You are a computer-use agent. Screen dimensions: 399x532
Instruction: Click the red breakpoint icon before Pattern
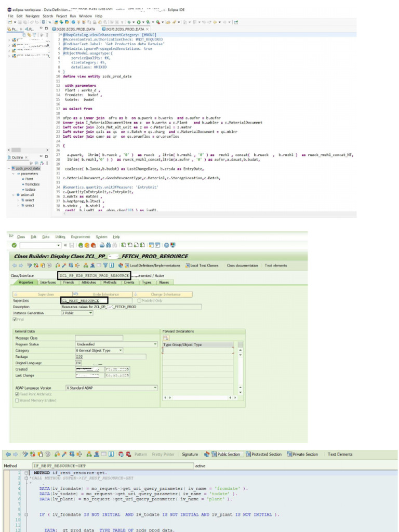point(128,454)
